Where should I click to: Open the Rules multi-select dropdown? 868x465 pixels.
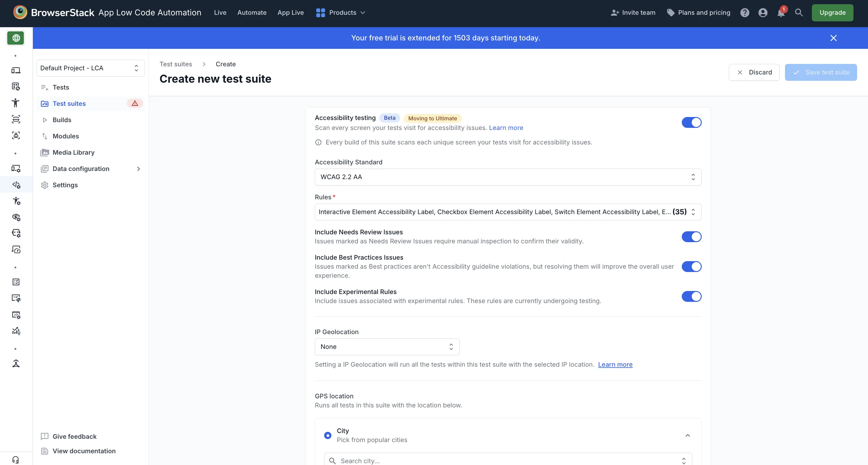pos(508,212)
